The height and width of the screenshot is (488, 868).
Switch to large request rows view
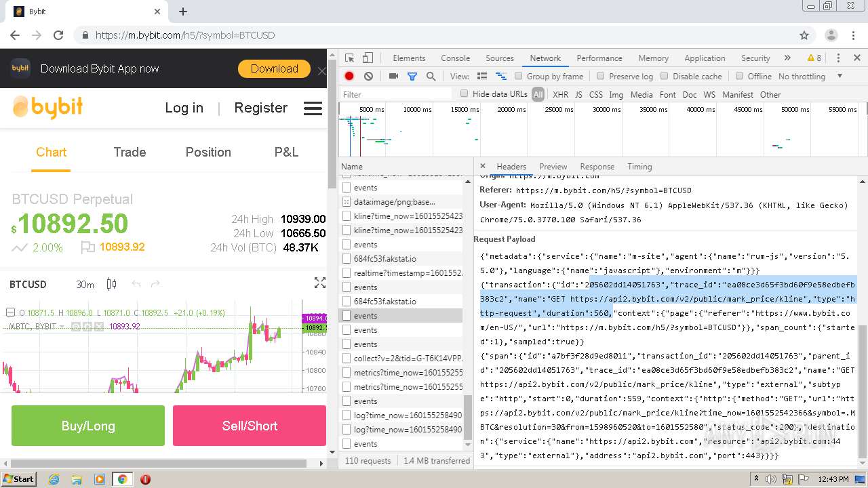tap(482, 77)
